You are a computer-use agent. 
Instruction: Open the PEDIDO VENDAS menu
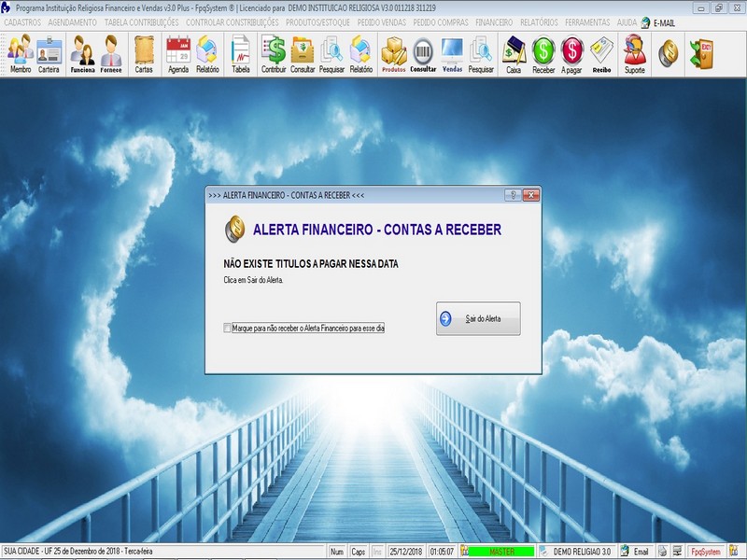[382, 22]
